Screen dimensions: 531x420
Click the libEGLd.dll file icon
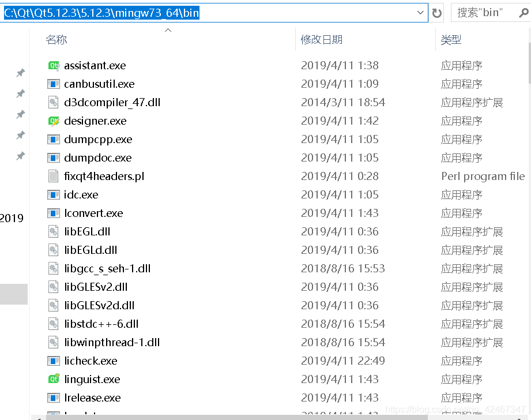(x=54, y=250)
